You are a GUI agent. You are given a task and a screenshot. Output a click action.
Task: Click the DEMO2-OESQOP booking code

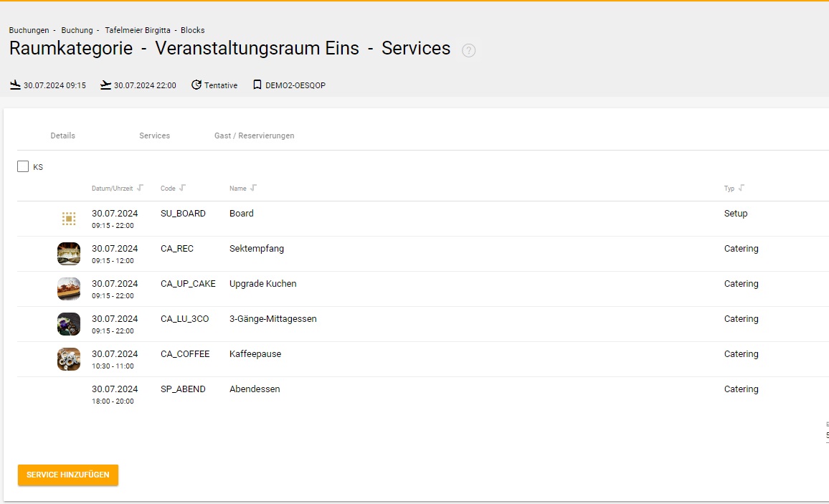click(x=295, y=85)
